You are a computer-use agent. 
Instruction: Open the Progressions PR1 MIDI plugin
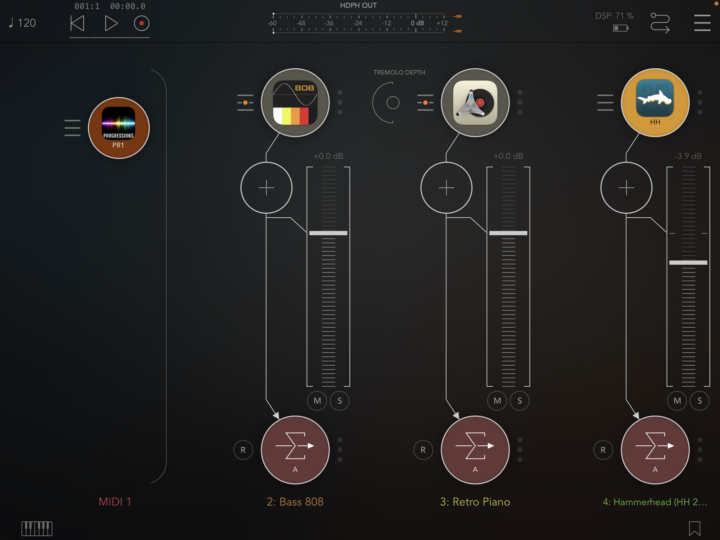tap(119, 128)
